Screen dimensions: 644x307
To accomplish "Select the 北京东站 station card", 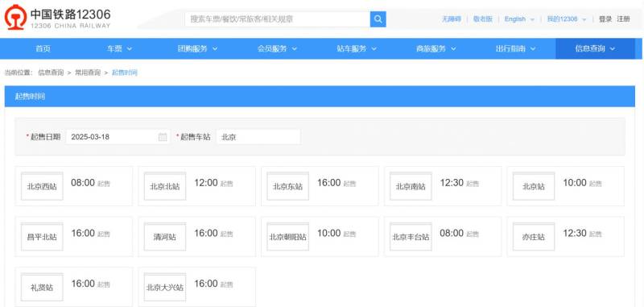I will 320,186.
